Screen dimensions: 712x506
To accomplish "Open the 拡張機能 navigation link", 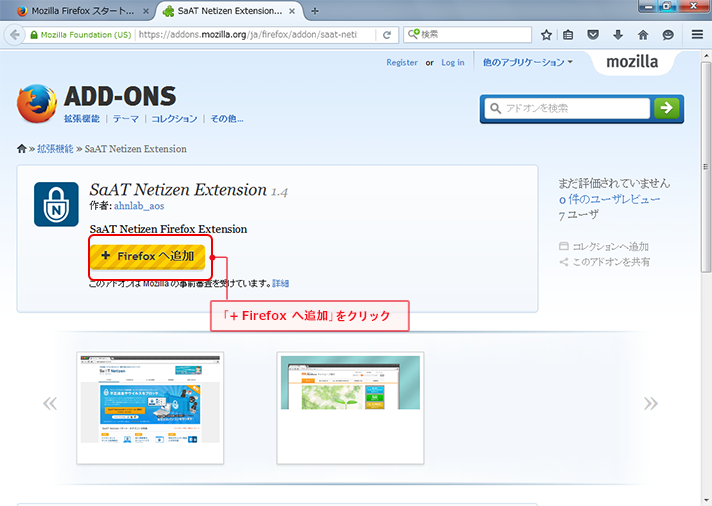I will (x=82, y=119).
